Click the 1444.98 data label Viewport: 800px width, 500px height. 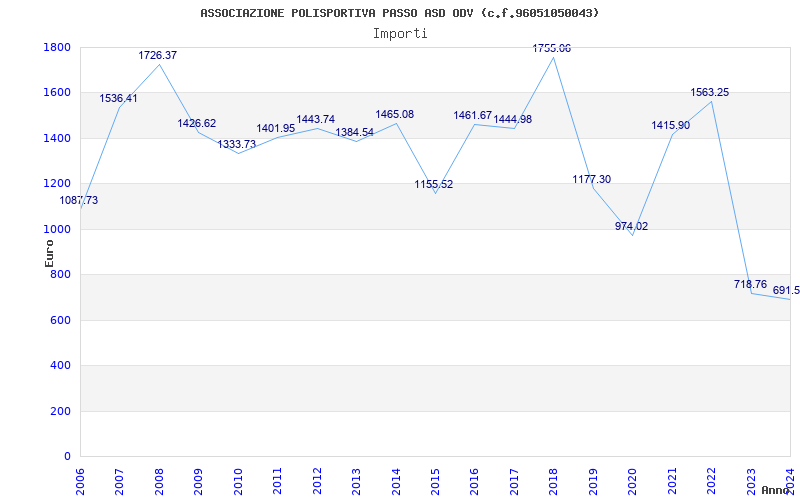click(513, 119)
